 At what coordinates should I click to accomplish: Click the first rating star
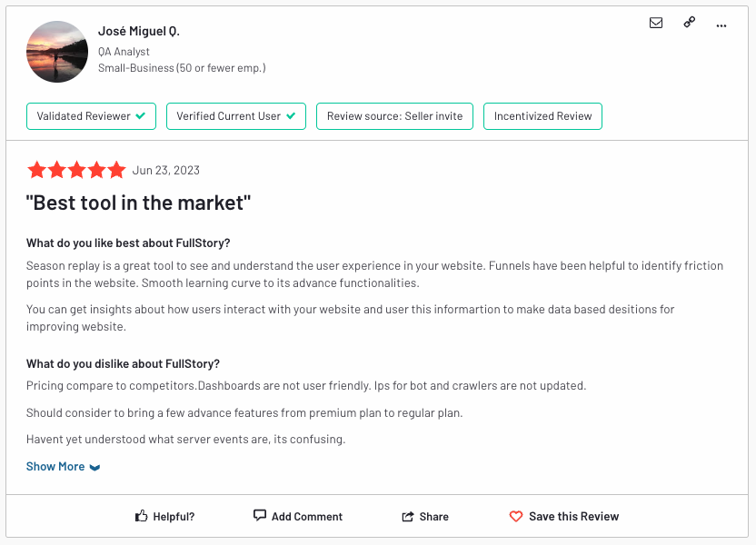click(36, 170)
